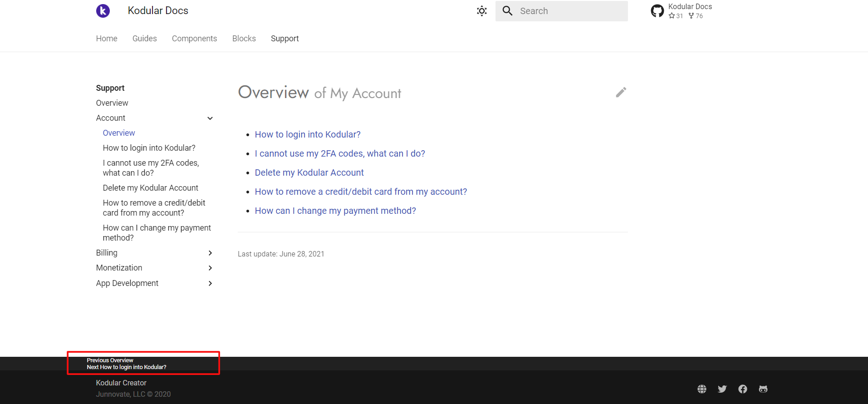This screenshot has width=868, height=404.
Task: Open content link How to login into Kodular?
Action: [308, 134]
